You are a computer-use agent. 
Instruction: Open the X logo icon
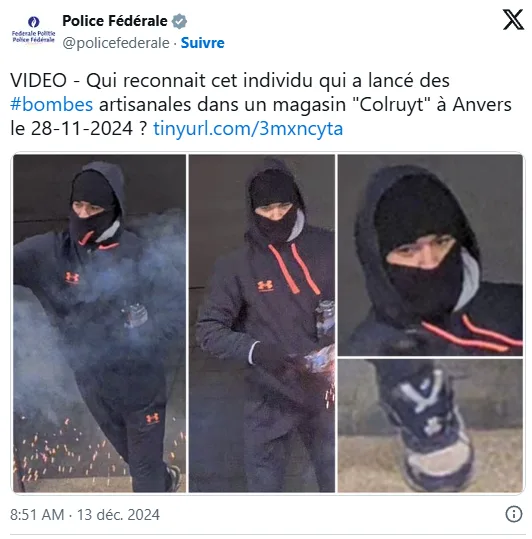coord(513,20)
